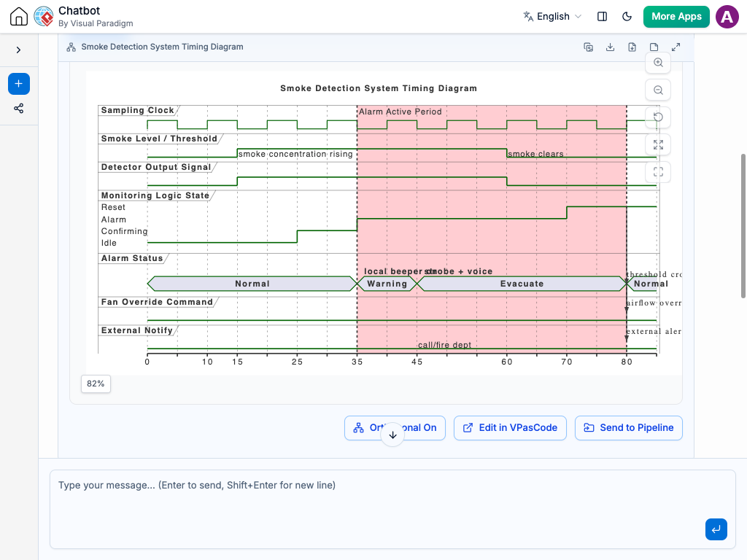Click the Idle state label
The image size is (747, 560).
[x=109, y=243]
